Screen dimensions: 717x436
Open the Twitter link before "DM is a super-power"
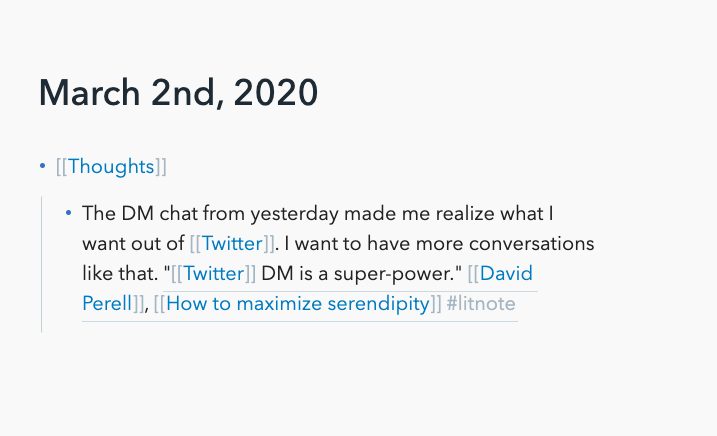click(x=214, y=273)
